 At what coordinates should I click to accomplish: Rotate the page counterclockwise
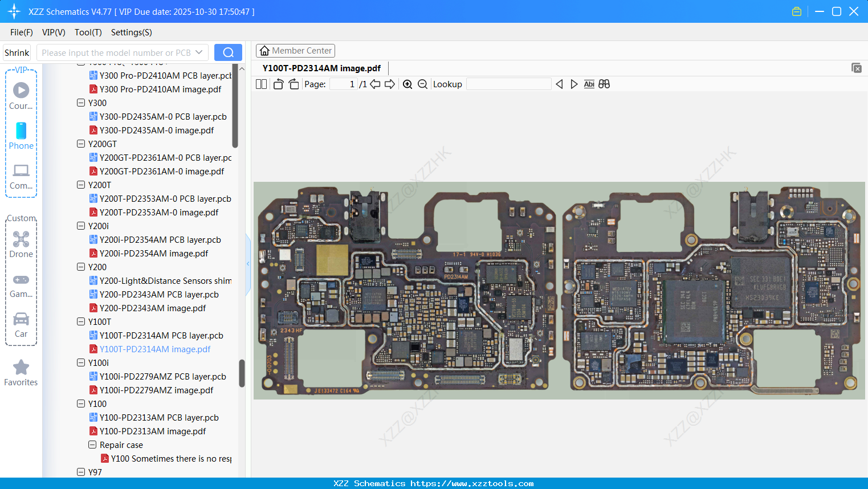point(278,84)
